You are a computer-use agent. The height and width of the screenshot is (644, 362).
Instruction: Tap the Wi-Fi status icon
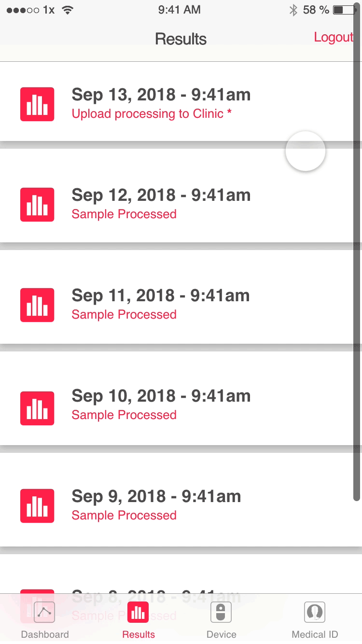[68, 10]
